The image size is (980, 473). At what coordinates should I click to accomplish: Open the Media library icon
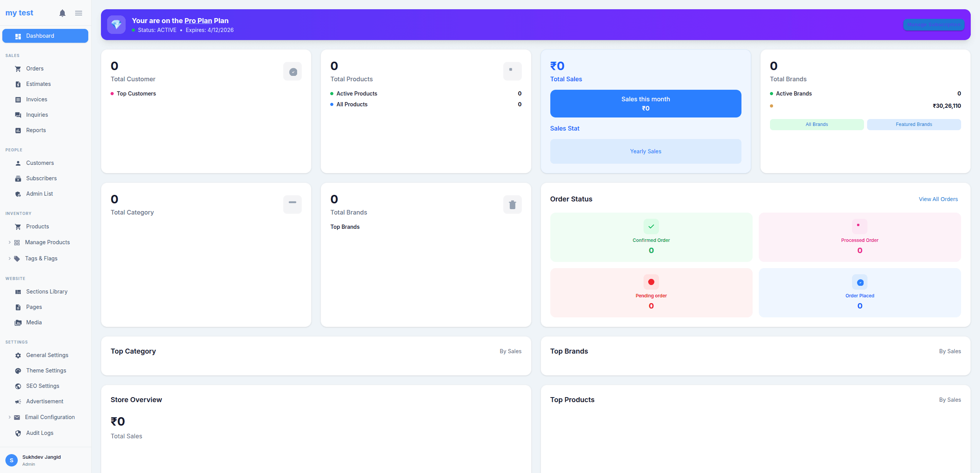18,322
